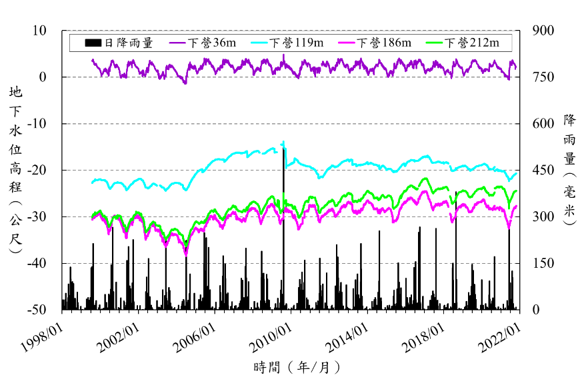Select the cyan line sample in legend

coord(259,43)
